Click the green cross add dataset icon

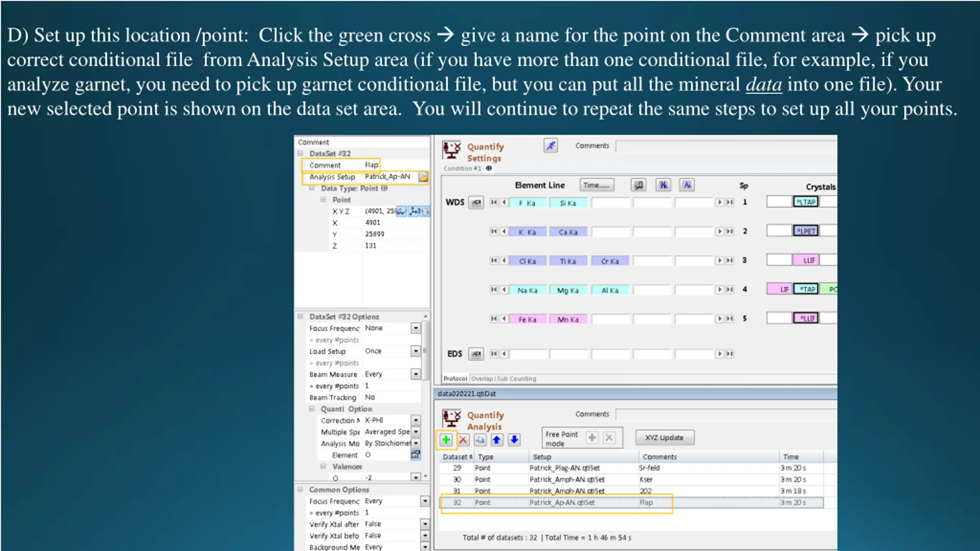pos(446,440)
